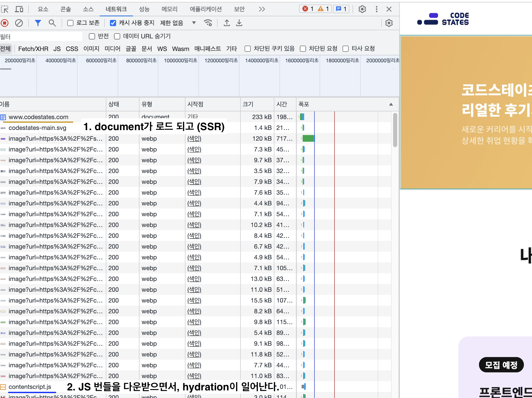Viewport: 532px width, 398px height.
Task: Filter requests by Fetch/XHR
Action: click(33, 49)
